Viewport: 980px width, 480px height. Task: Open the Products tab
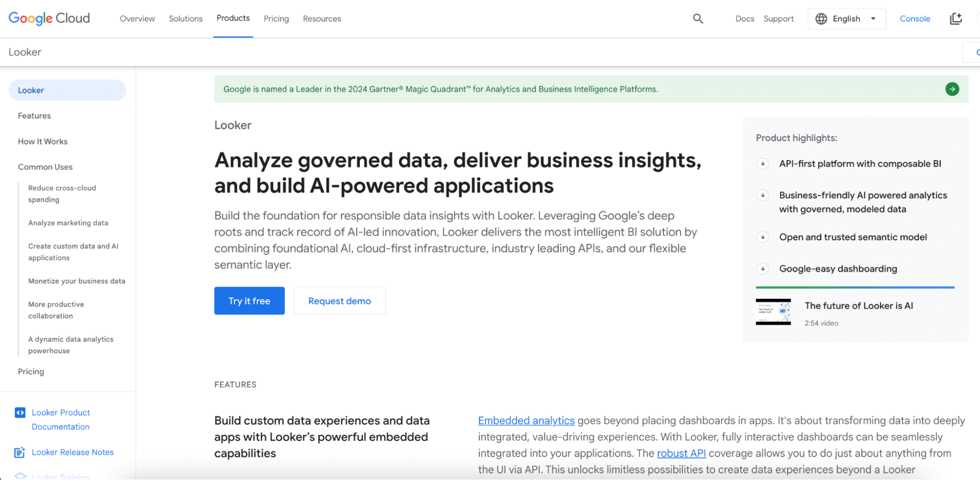tap(233, 18)
